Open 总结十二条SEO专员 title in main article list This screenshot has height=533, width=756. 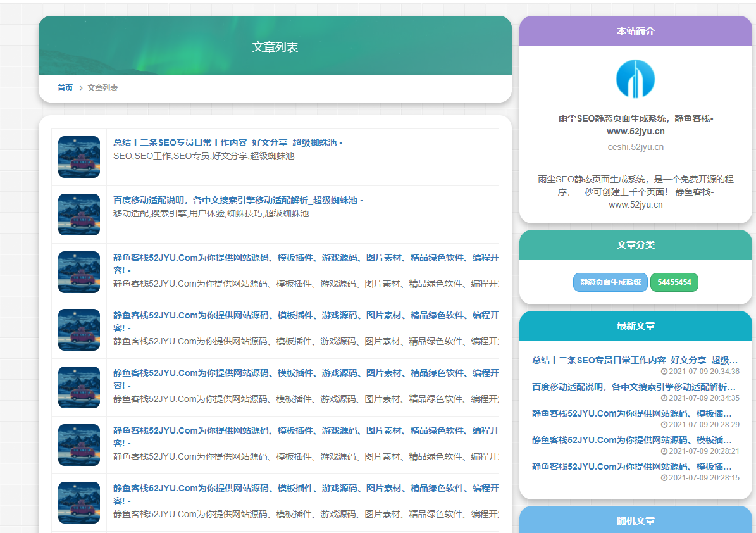[228, 143]
